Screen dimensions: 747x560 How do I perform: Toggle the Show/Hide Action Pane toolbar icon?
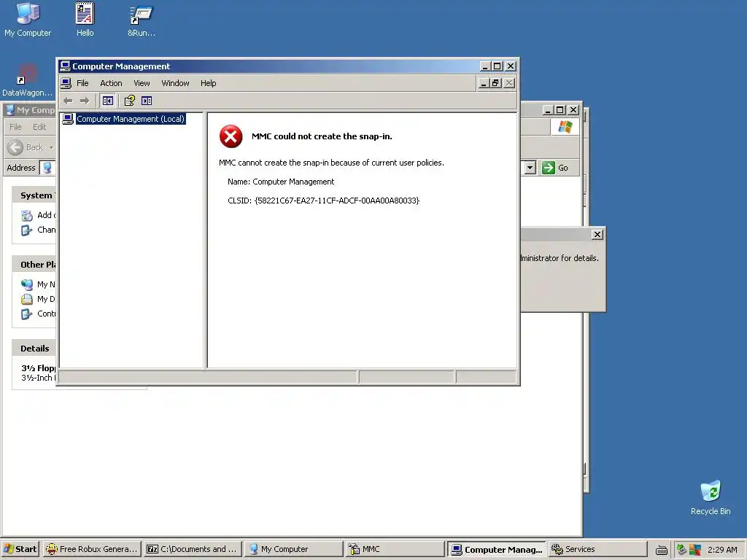(147, 101)
